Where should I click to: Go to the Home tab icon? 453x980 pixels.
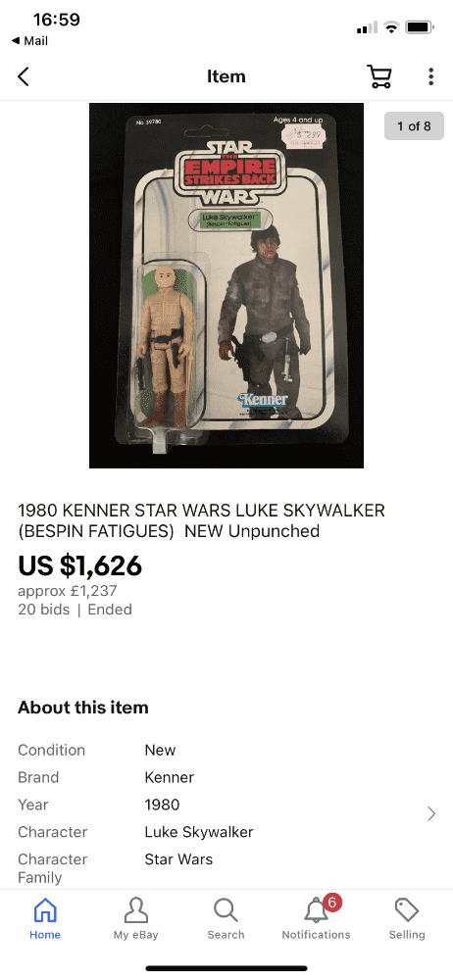[x=45, y=910]
